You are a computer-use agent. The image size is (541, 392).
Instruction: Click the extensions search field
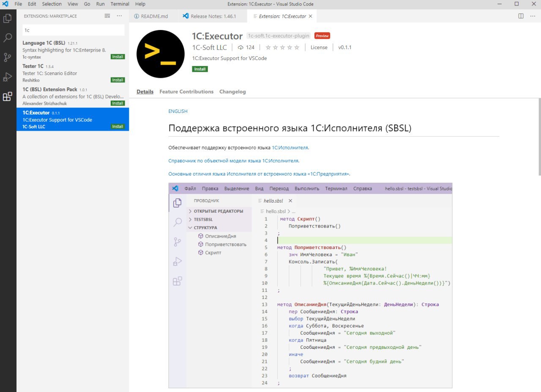tap(74, 30)
